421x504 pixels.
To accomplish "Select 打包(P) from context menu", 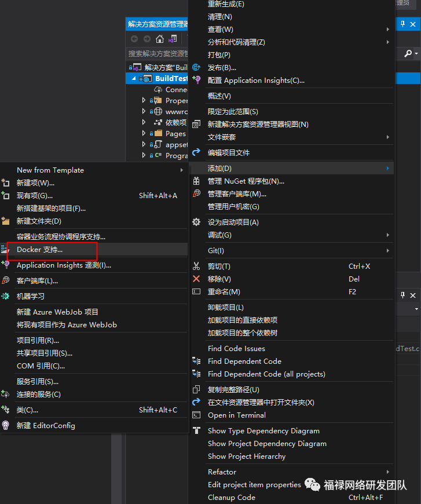I will click(x=291, y=55).
